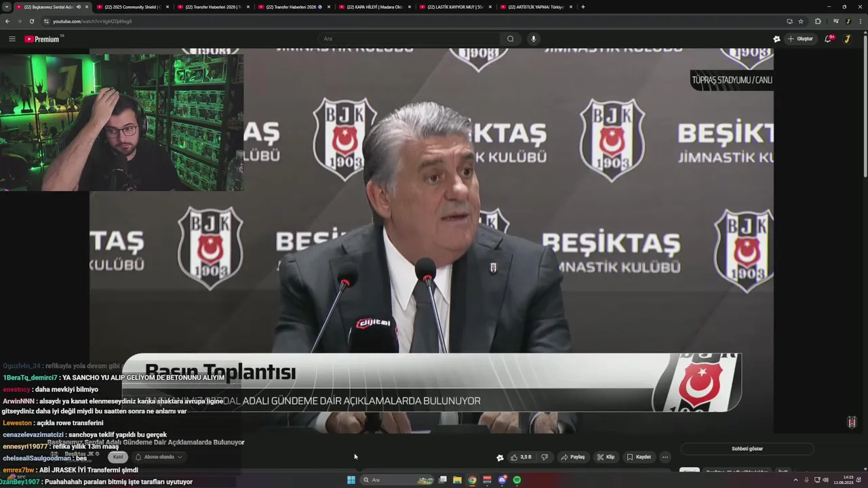Click chat username 1BeraTq_demirci7
868x488 pixels.
30,378
